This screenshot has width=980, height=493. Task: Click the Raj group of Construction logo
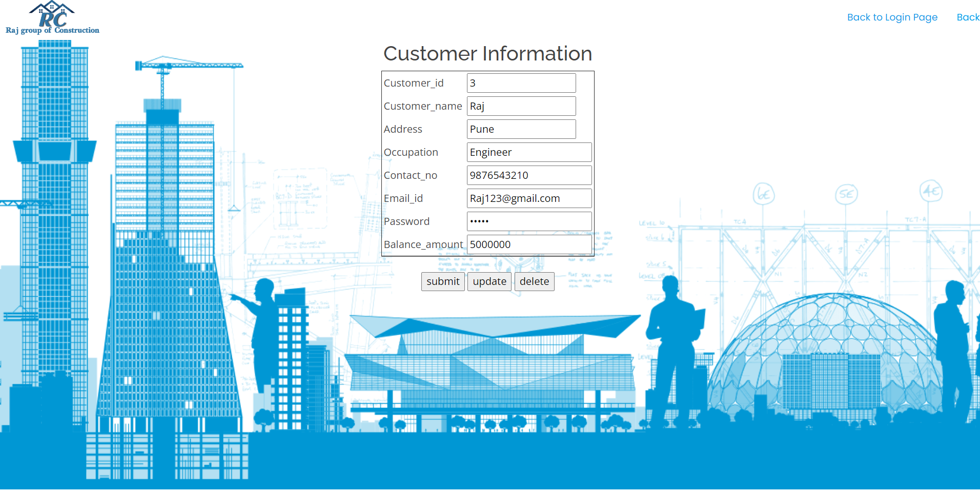tap(52, 18)
